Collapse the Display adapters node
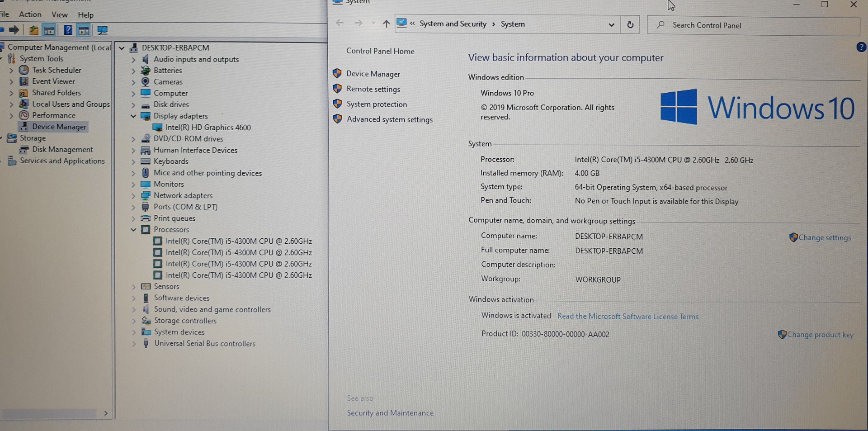This screenshot has width=868, height=431. click(x=133, y=116)
